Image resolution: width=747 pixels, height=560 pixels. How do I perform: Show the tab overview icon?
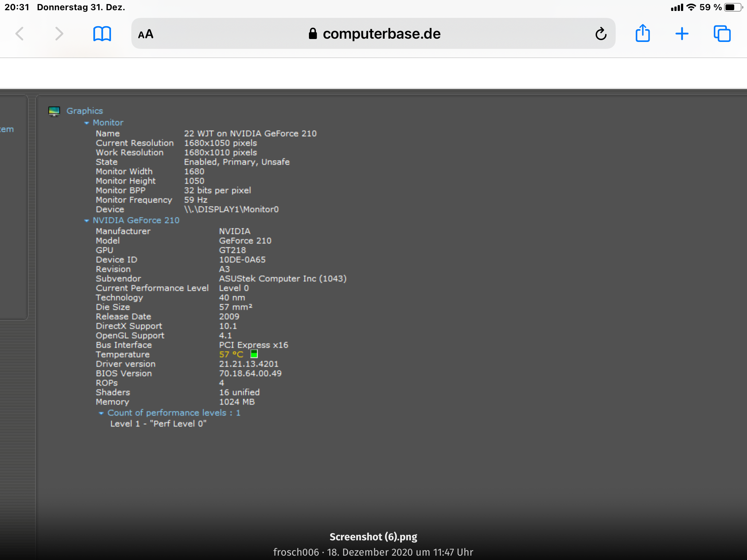coord(722,34)
